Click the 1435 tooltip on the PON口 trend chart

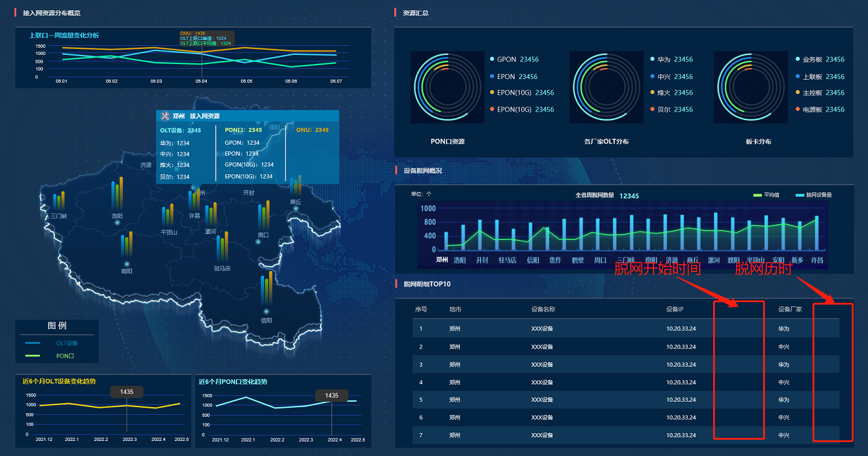point(332,396)
